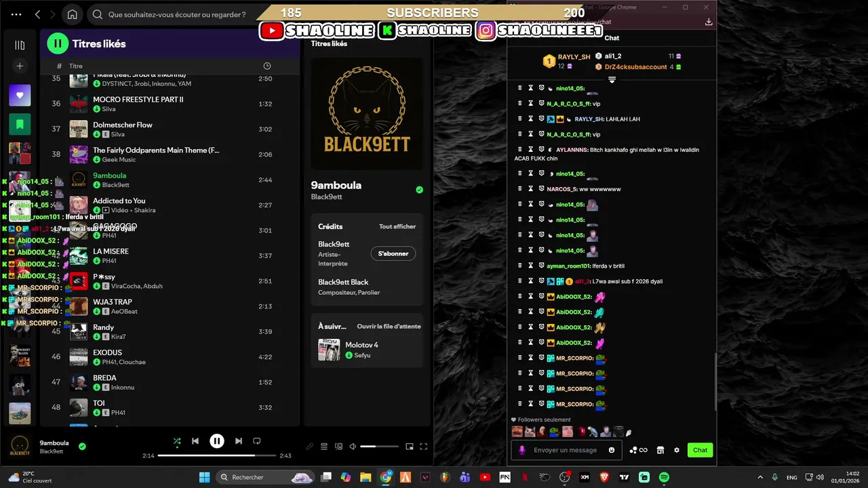Screen dimensions: 868x488
Task: Open Brave browser from taskbar
Action: click(604, 477)
